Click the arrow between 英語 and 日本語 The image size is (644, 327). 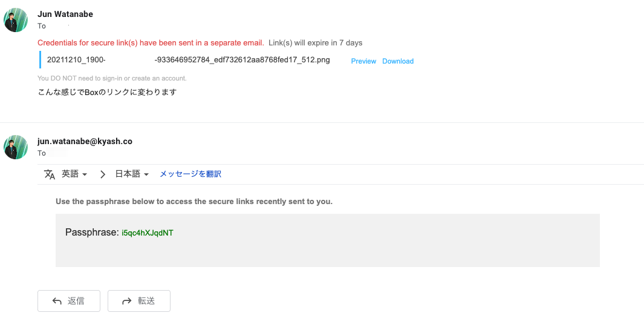[103, 174]
